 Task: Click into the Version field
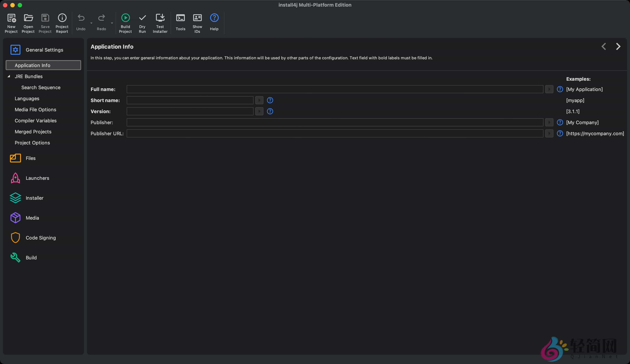[x=190, y=111]
